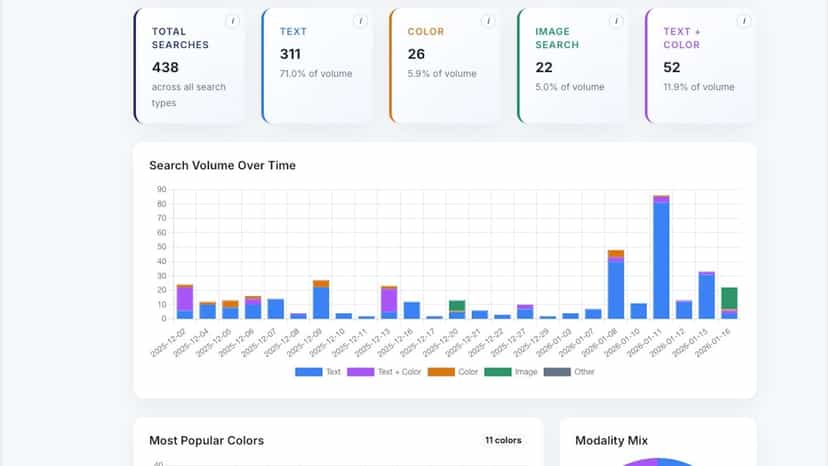The height and width of the screenshot is (466, 828).
Task: Select the Text + Color count 52
Action: [x=672, y=68]
